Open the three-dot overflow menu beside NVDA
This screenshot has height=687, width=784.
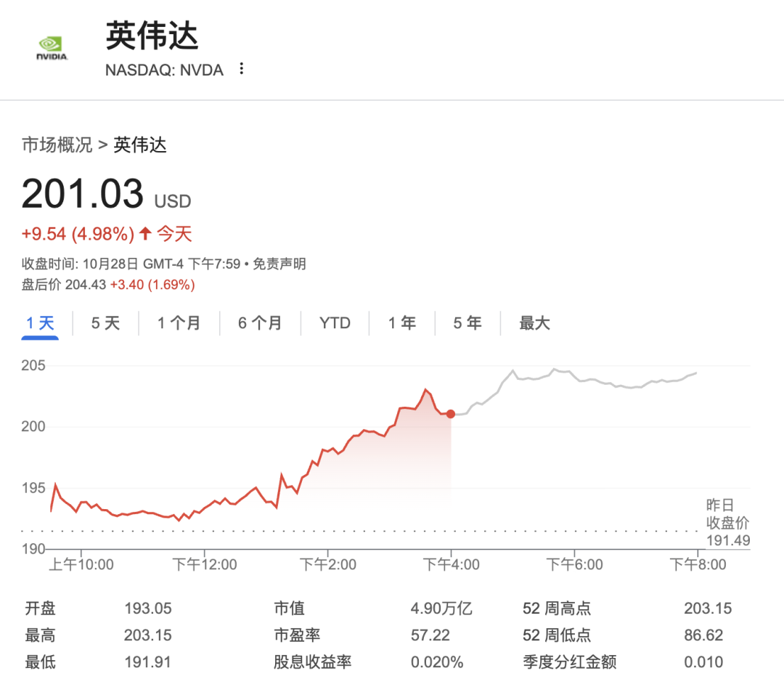click(x=240, y=69)
